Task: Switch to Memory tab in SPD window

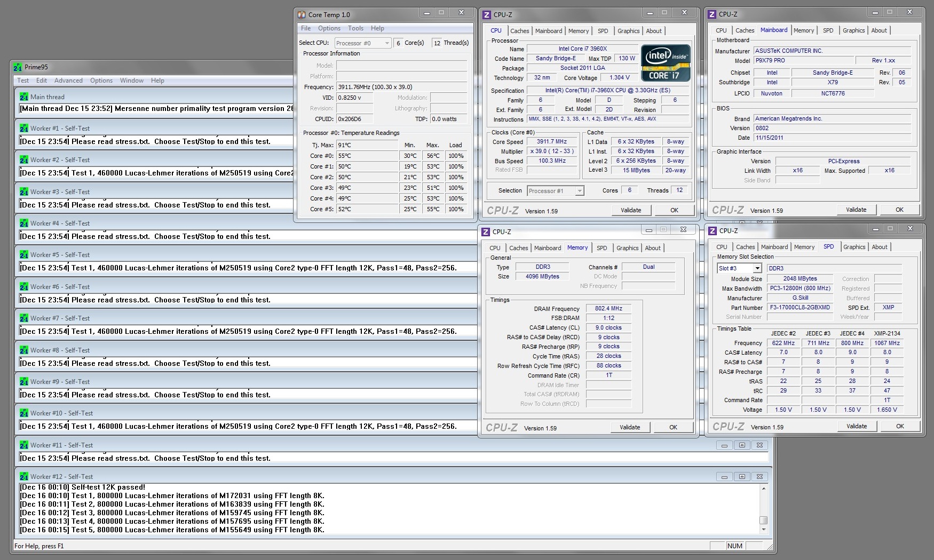Action: 804,247
